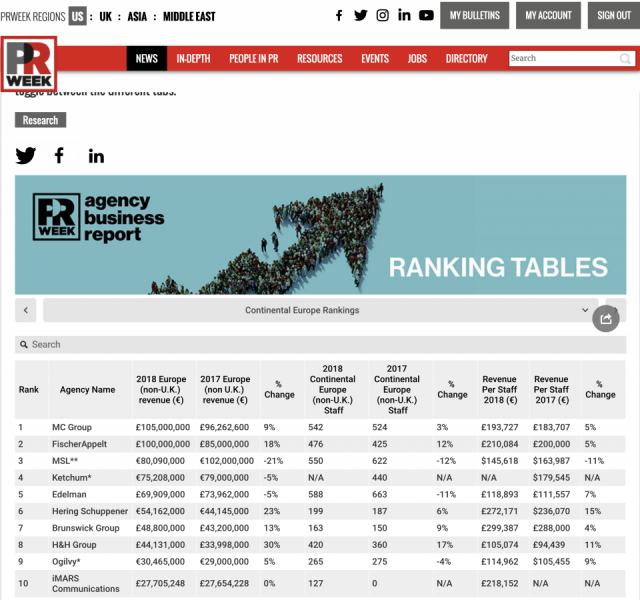Viewport: 640px width, 600px height.
Task: Switch to UK region
Action: pyautogui.click(x=106, y=17)
